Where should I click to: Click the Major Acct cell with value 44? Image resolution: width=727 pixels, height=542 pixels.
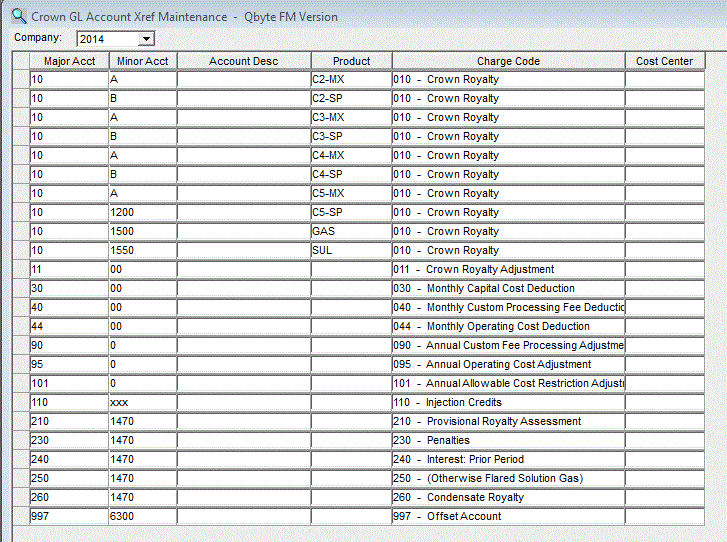[x=69, y=326]
